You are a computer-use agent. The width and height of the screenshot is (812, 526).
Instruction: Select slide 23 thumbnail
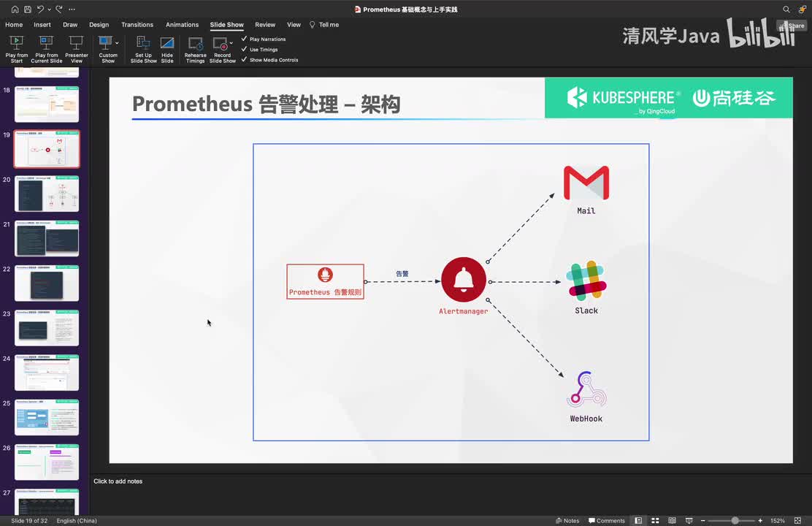click(x=47, y=327)
